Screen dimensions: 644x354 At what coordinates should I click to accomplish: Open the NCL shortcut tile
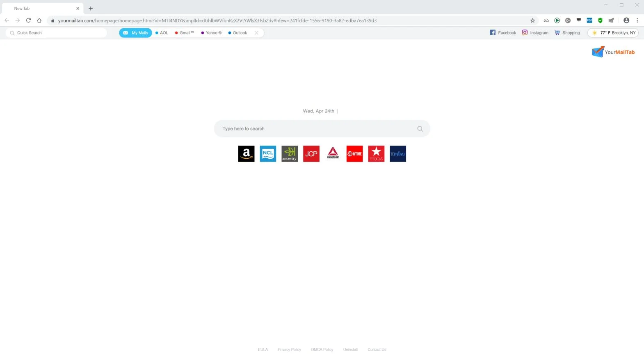point(268,154)
